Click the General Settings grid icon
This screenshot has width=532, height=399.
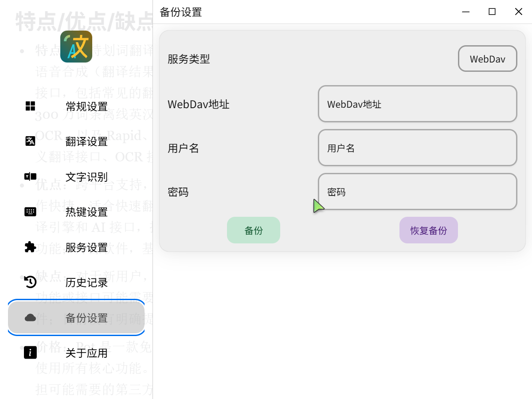click(30, 106)
